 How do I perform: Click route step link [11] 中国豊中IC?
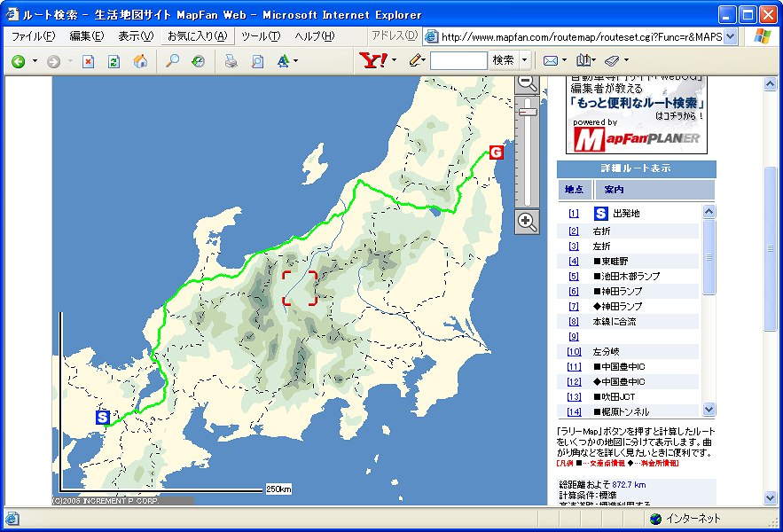coord(575,367)
